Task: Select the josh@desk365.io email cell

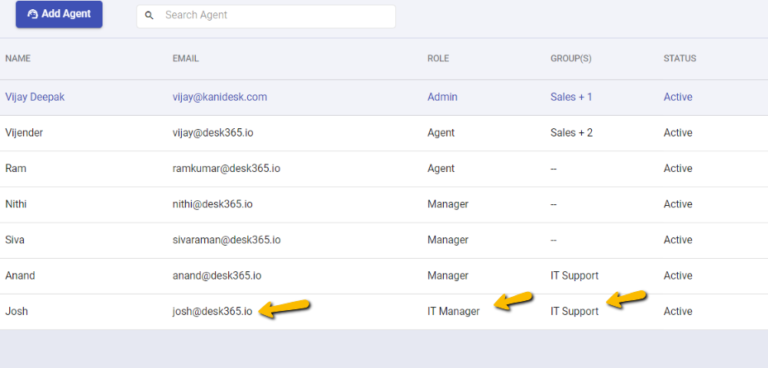Action: click(213, 311)
